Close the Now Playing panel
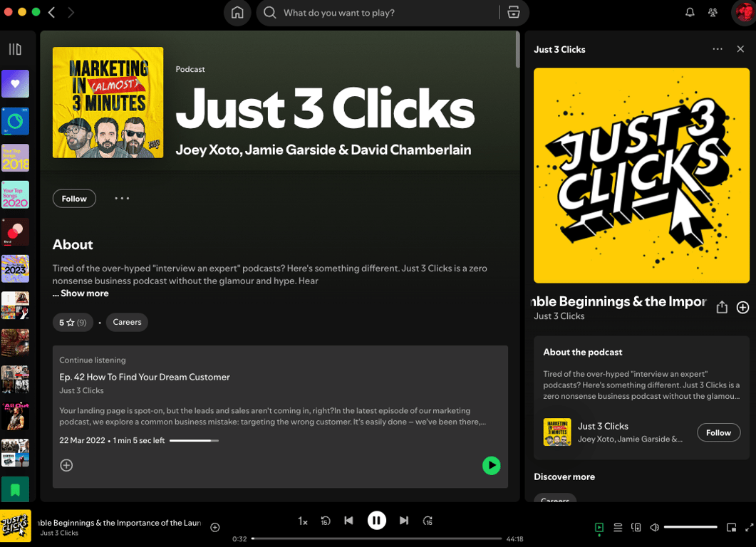The image size is (756, 547). coord(740,49)
